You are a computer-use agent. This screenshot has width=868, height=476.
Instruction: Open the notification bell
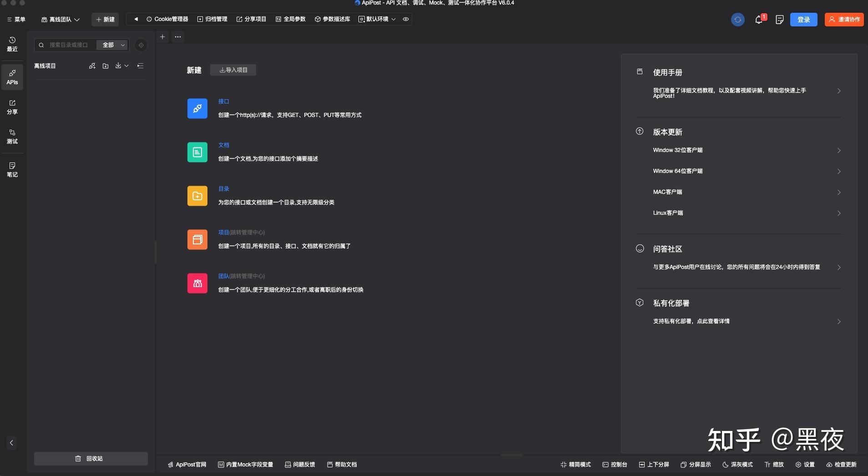pyautogui.click(x=759, y=20)
